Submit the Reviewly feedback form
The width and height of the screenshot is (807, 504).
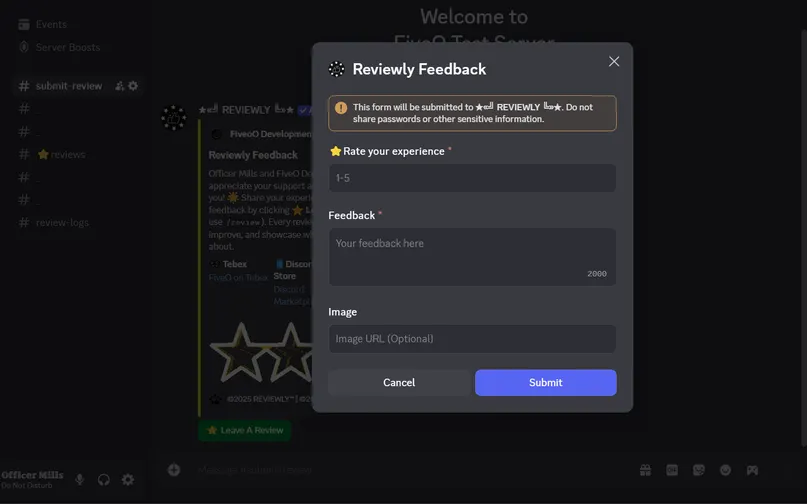[546, 383]
